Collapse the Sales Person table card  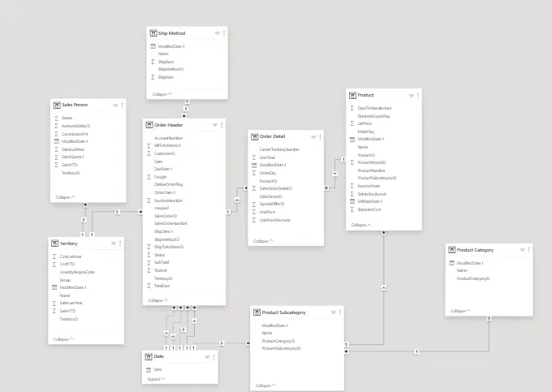click(x=66, y=197)
